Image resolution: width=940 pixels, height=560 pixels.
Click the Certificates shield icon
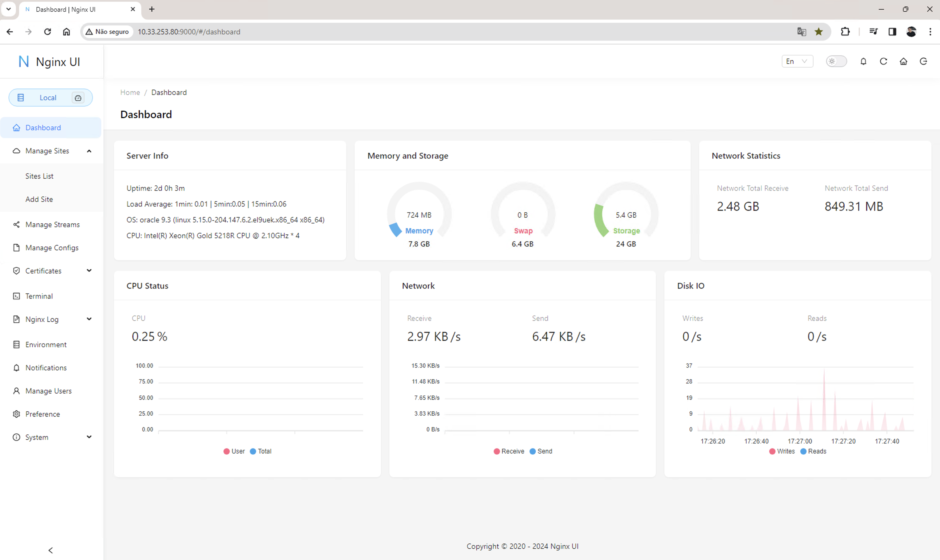tap(16, 271)
